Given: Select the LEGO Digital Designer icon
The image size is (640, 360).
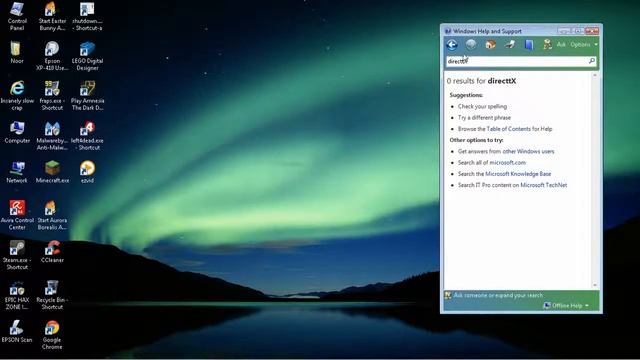Looking at the screenshot, I should [x=87, y=56].
